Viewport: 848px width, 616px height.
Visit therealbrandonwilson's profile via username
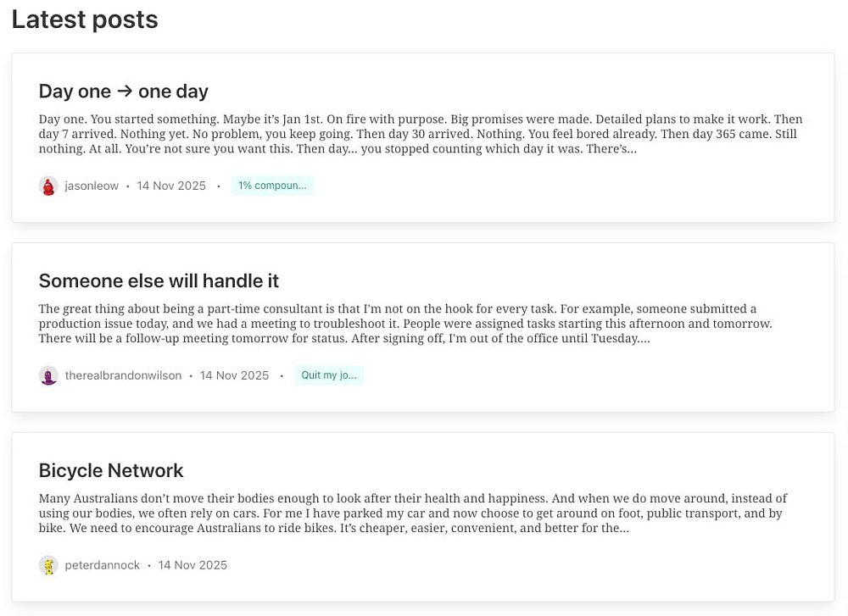tap(123, 375)
